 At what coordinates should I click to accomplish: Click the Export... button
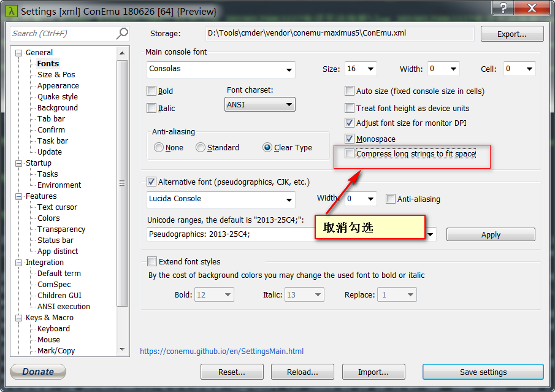point(512,34)
